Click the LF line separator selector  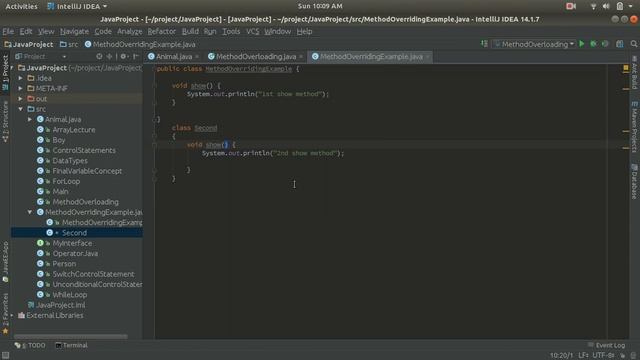click(x=583, y=356)
